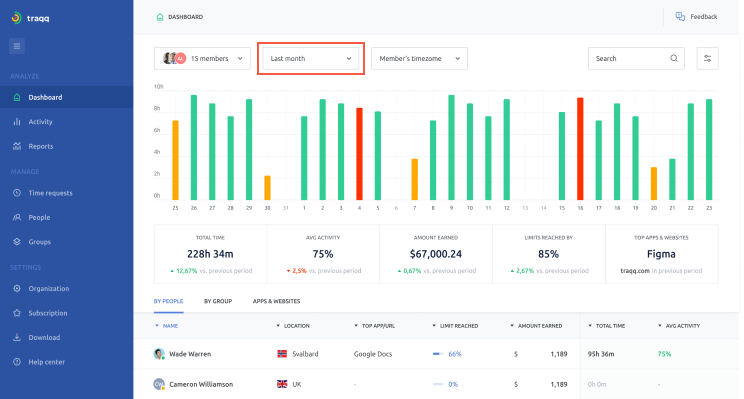Image resolution: width=744 pixels, height=399 pixels.
Task: Sort by Location column arrow
Action: pos(278,325)
